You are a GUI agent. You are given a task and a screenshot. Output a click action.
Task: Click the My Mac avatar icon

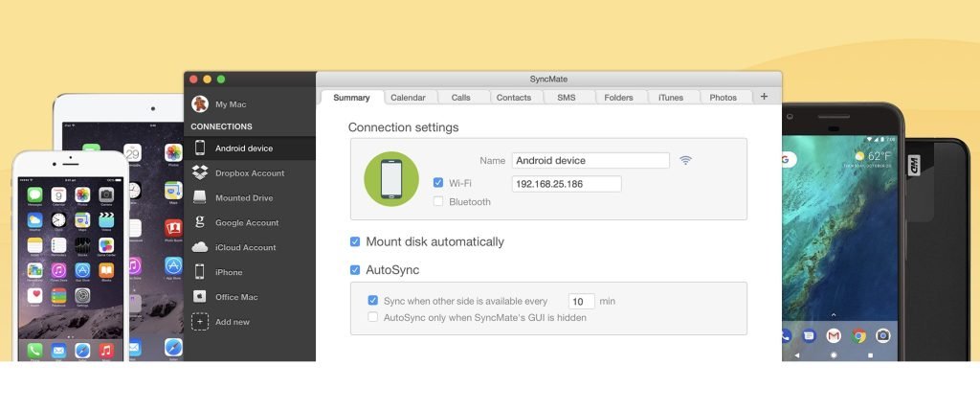point(200,103)
